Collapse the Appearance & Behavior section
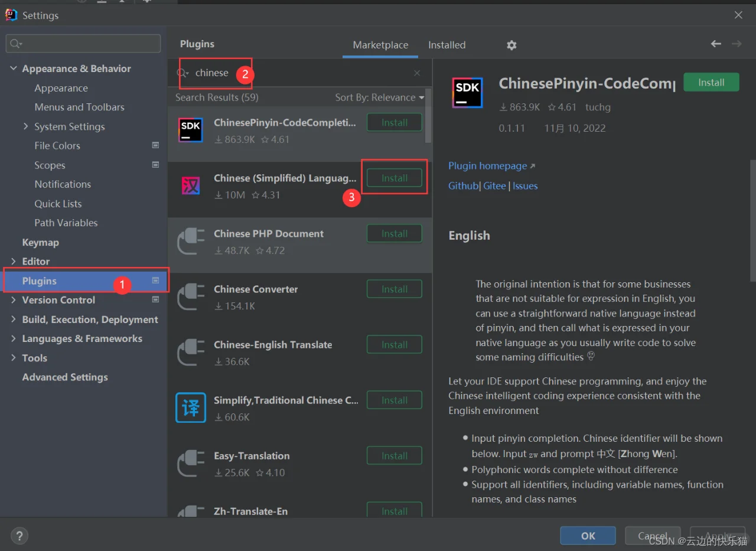756x551 pixels. 14,69
